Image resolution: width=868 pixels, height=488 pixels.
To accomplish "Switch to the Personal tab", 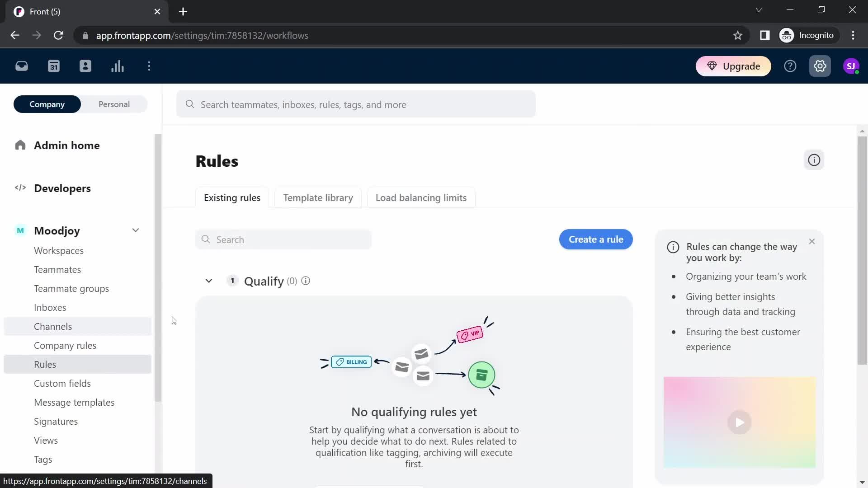I will [x=114, y=104].
